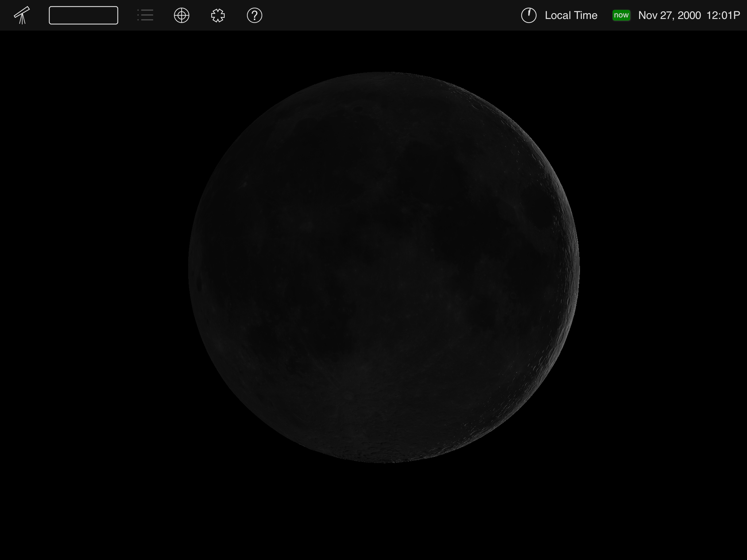Toggle the P (PM) indicator in time
The height and width of the screenshot is (560, 747).
[x=736, y=15]
